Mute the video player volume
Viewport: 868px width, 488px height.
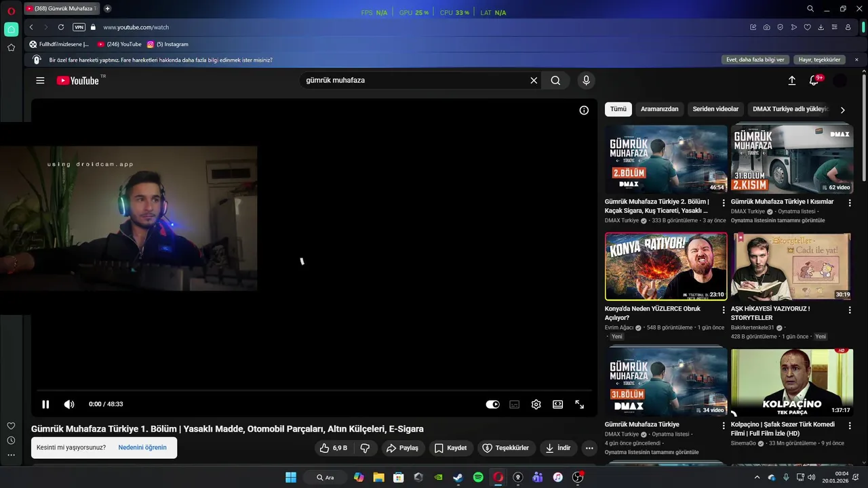69,405
